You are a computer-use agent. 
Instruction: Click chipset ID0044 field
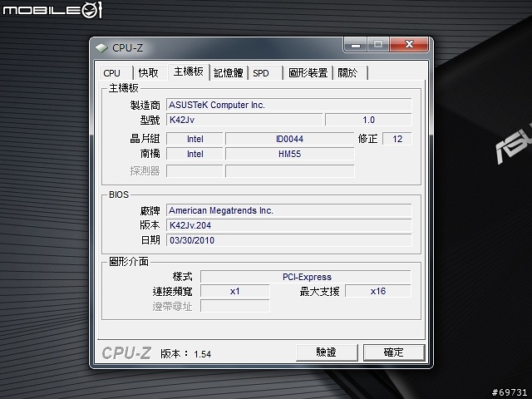290,139
